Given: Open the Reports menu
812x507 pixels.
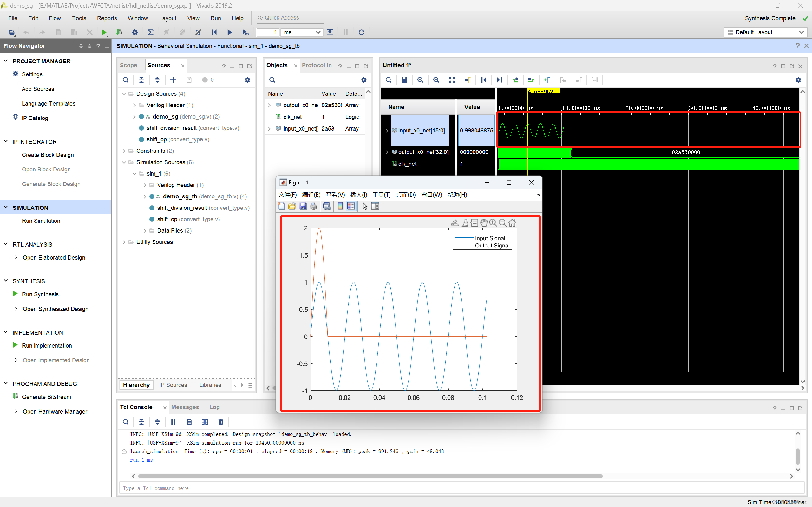Looking at the screenshot, I should coord(107,18).
